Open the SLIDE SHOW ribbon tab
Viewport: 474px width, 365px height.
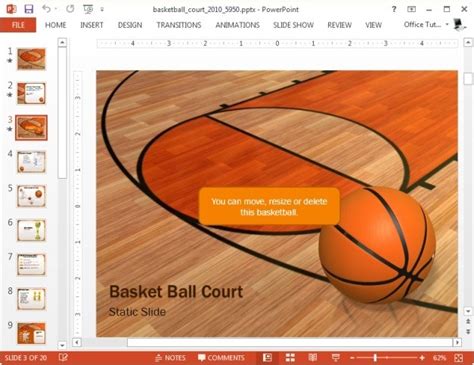pos(293,25)
